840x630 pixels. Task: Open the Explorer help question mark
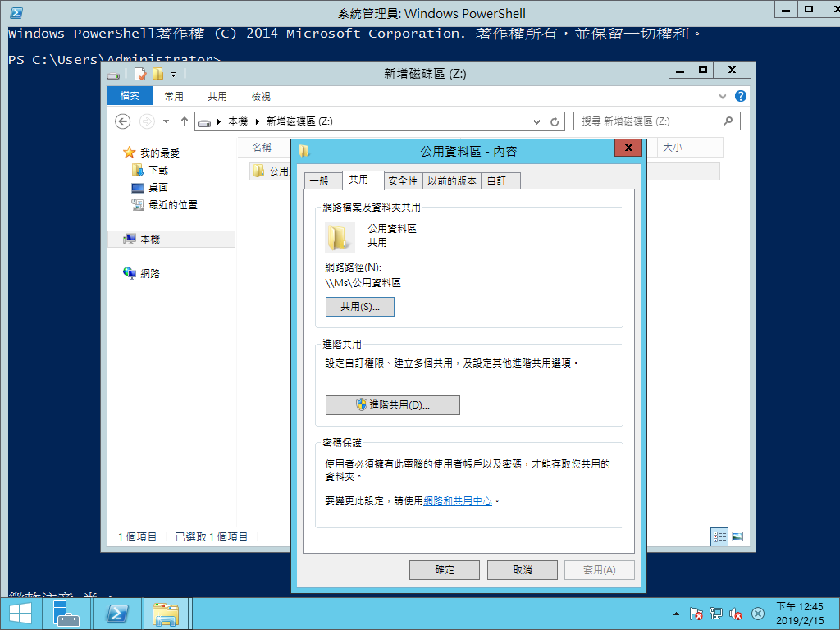coord(741,96)
